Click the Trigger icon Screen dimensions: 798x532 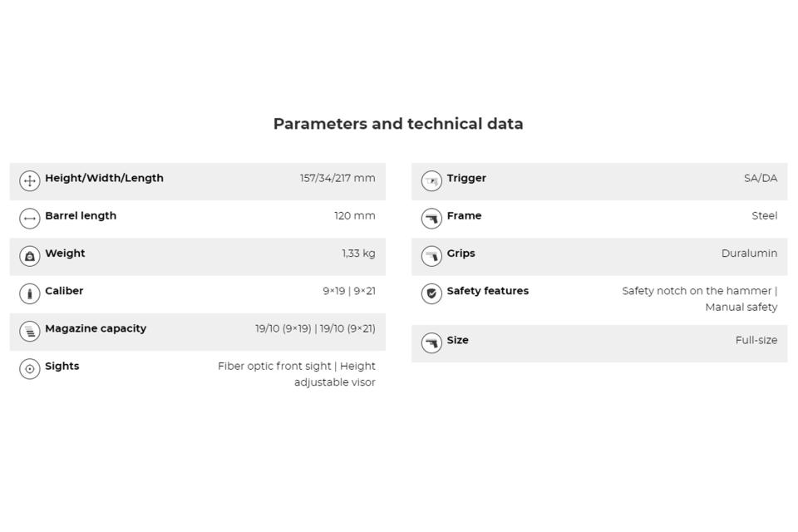[x=431, y=180]
